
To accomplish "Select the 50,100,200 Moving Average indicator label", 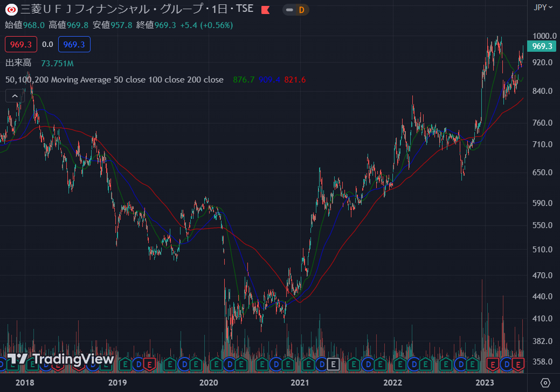I will [x=114, y=80].
